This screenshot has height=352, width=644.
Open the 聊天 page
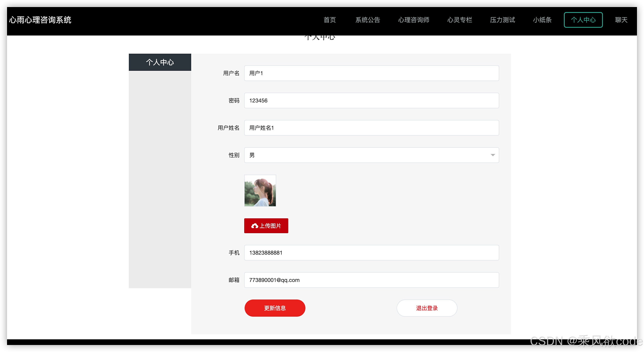tap(621, 20)
